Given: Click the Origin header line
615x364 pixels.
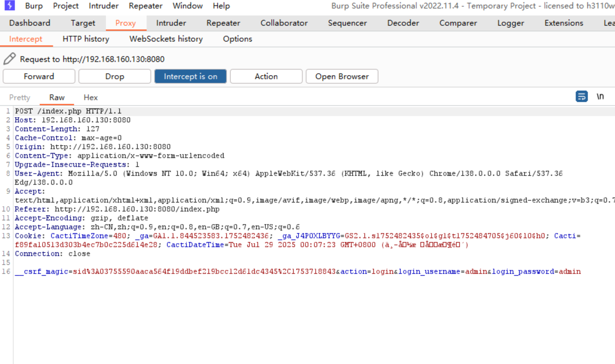Looking at the screenshot, I should [x=93, y=147].
